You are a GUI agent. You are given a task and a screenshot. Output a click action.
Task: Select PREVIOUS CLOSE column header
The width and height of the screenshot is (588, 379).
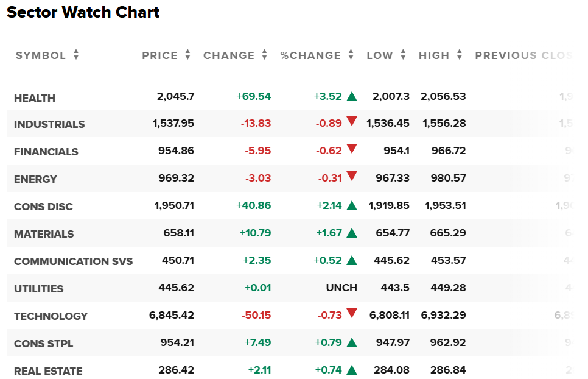coord(523,55)
